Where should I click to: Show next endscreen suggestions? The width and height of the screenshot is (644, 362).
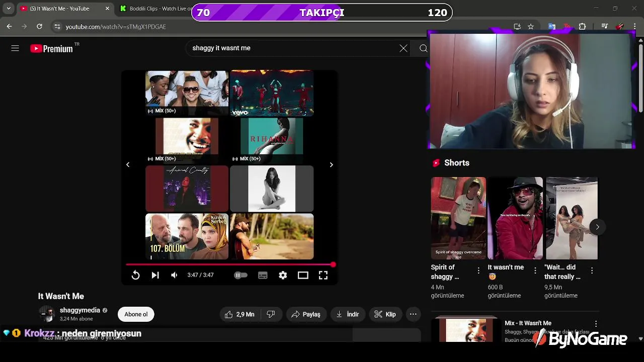[x=331, y=164]
